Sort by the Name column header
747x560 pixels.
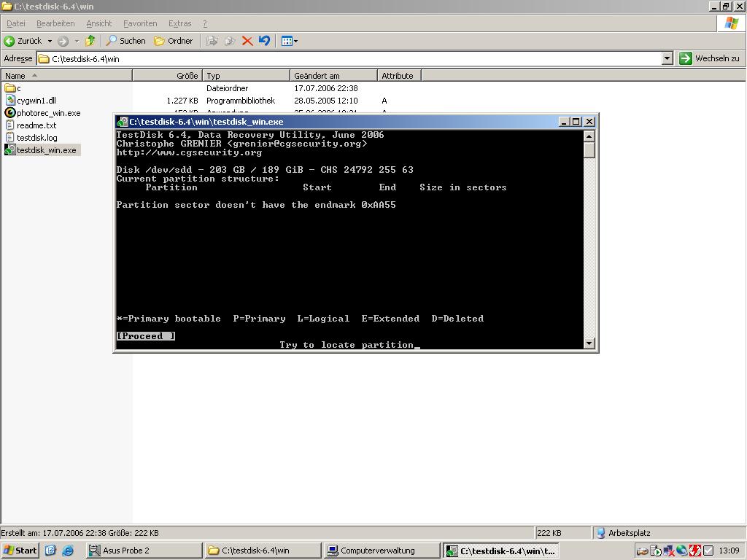coord(66,76)
